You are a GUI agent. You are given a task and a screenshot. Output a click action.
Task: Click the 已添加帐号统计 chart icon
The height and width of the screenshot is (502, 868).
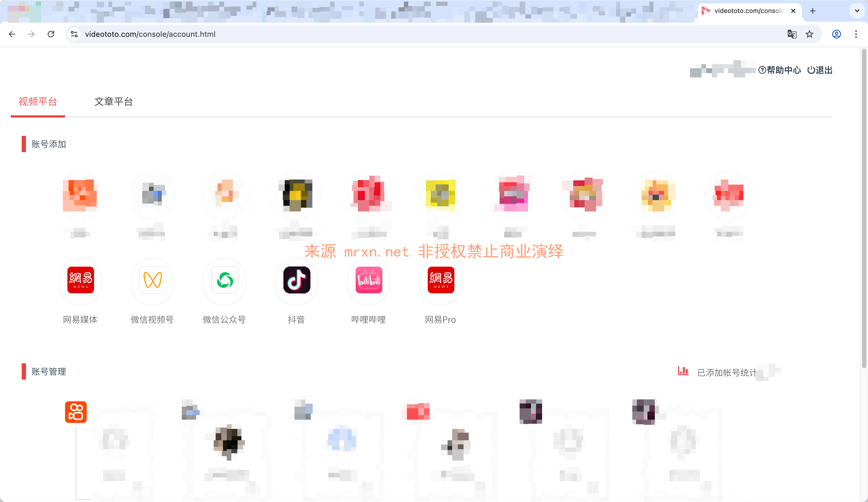(x=683, y=371)
